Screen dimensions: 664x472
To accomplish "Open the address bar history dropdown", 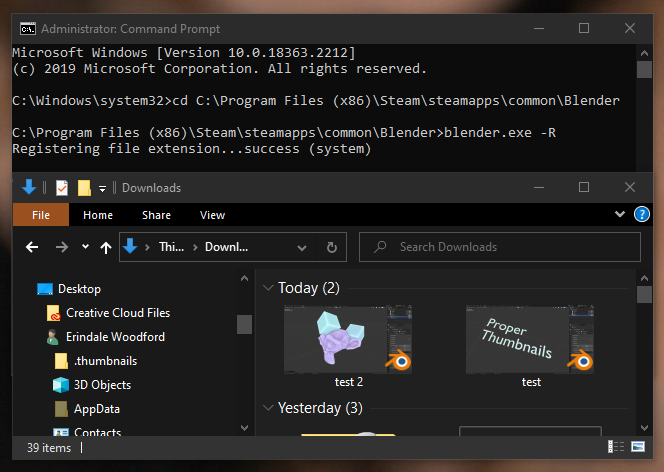I will click(x=302, y=248).
